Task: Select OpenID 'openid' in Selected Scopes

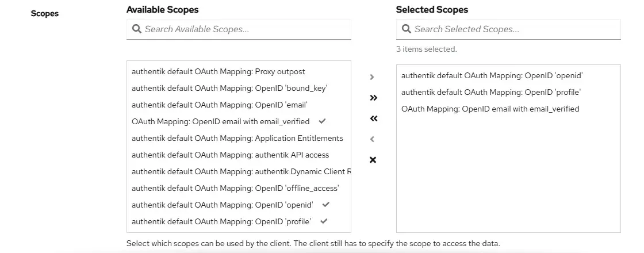Action: (x=508, y=75)
